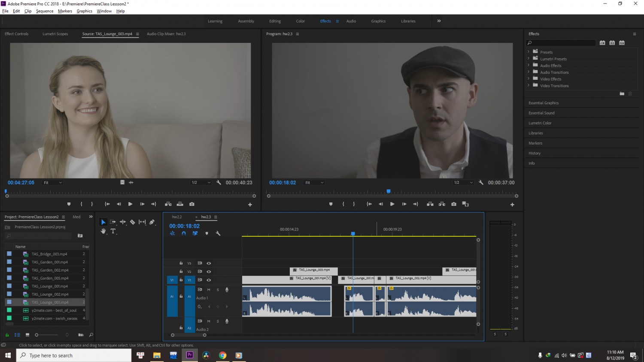Screen dimensions: 644x362
Task: Switch to hw2.2 sequence tab
Action: [177, 217]
